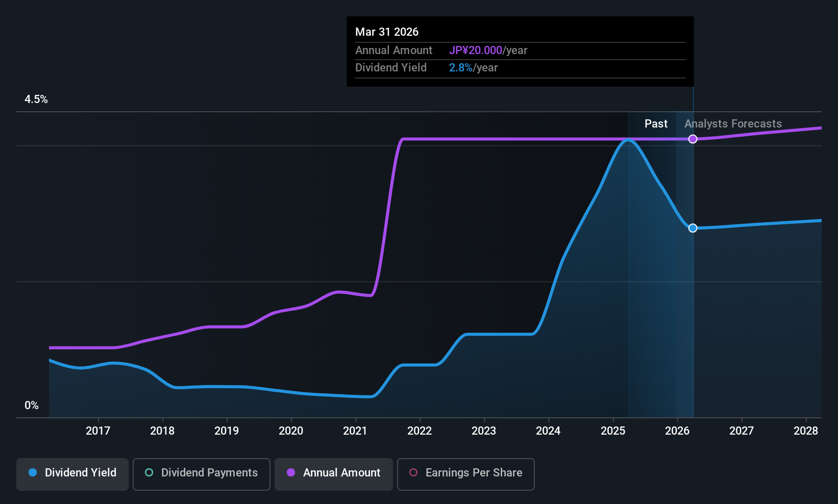
Task: Click the 2022 x-axis label
Action: click(420, 431)
